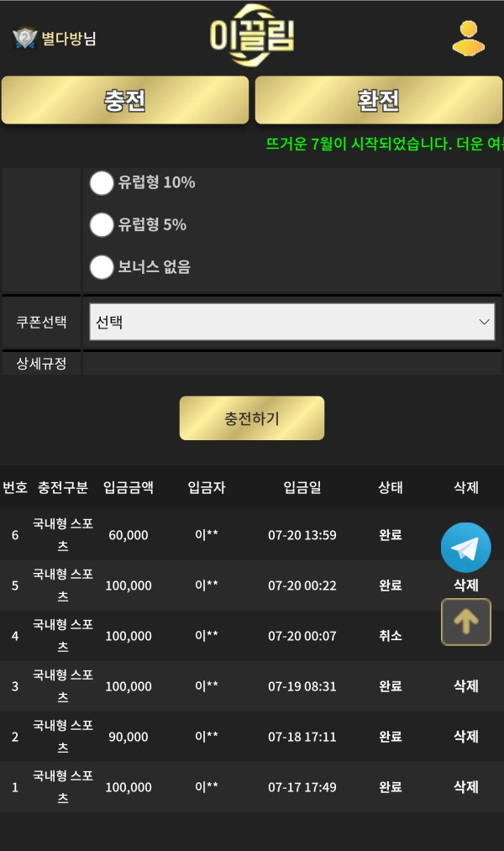Switch to the 환전 tab
Viewport: 504px width, 851px height.
(378, 101)
